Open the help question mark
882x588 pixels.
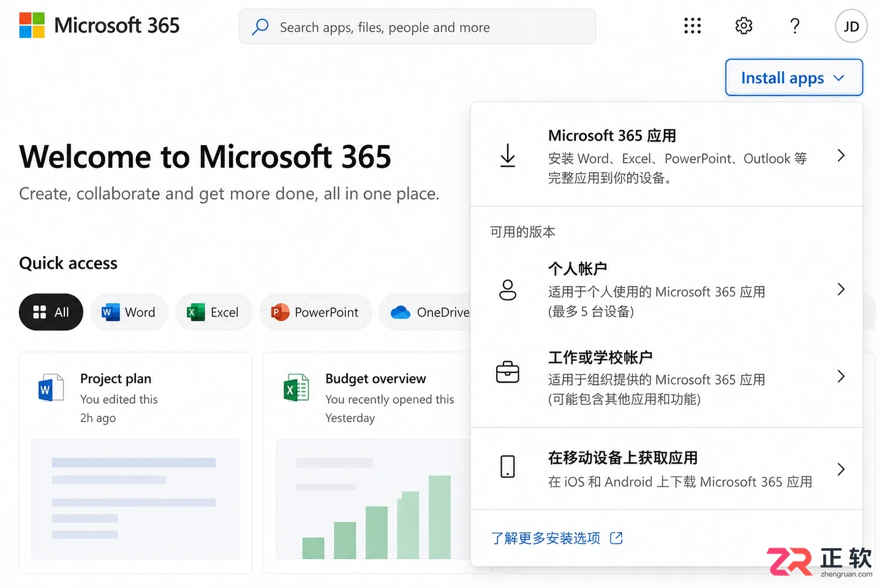pyautogui.click(x=795, y=26)
